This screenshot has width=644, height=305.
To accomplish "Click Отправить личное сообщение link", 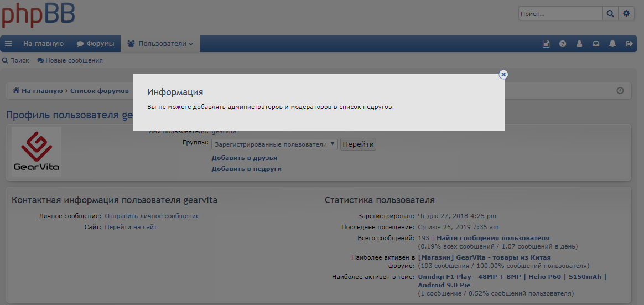I will coord(152,216).
